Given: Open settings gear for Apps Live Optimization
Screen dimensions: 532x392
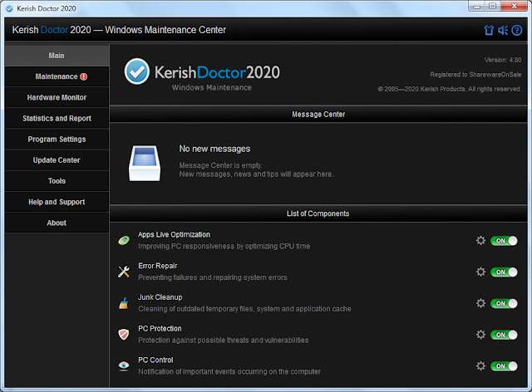Looking at the screenshot, I should click(x=480, y=240).
